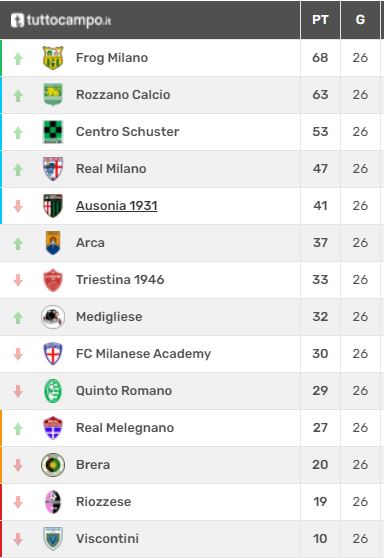Click the Ausonia 1931 striped crest
384x558 pixels.
click(53, 206)
